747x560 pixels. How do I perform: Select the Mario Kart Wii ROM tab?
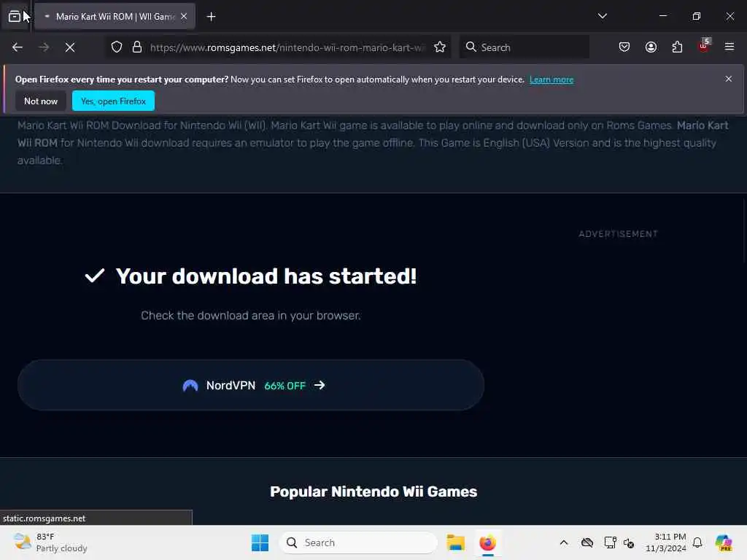tap(115, 16)
